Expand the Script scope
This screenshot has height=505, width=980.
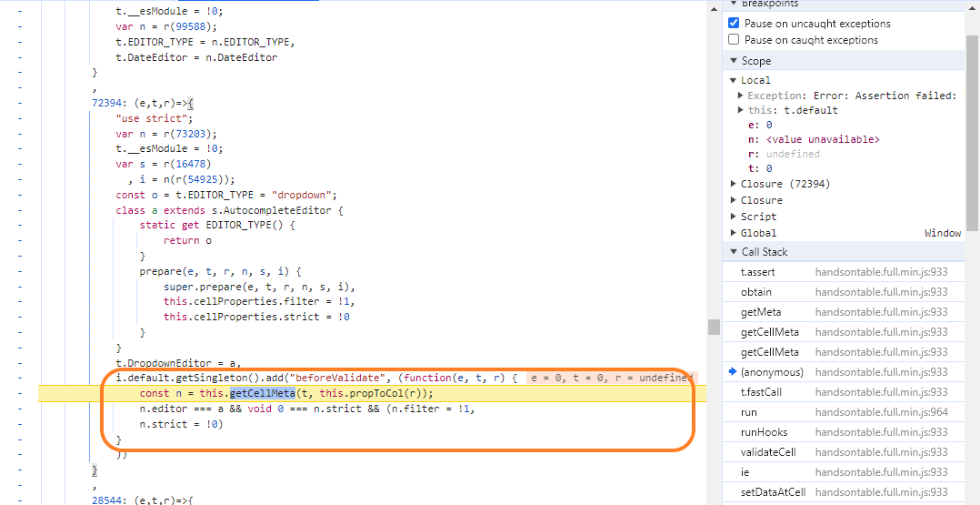[x=734, y=217]
